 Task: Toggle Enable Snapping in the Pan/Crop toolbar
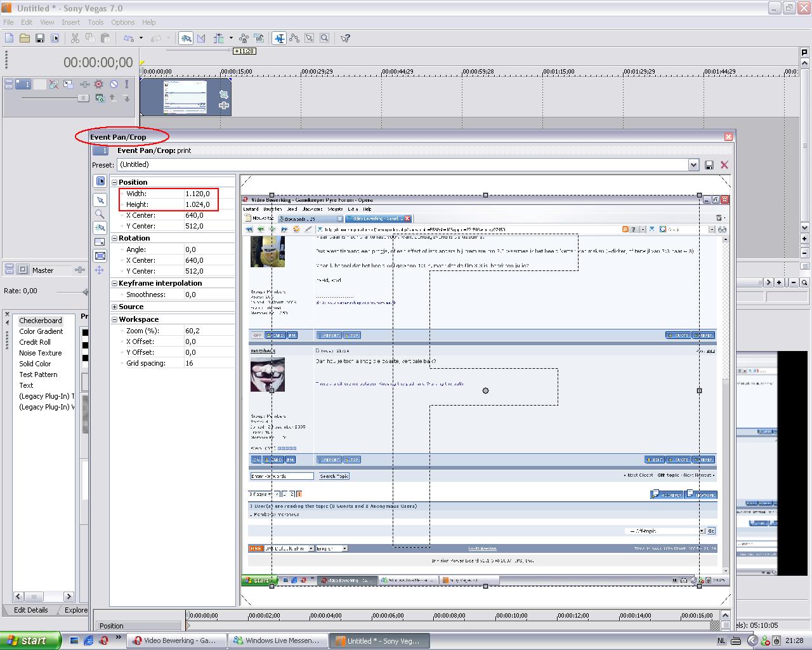[100, 229]
